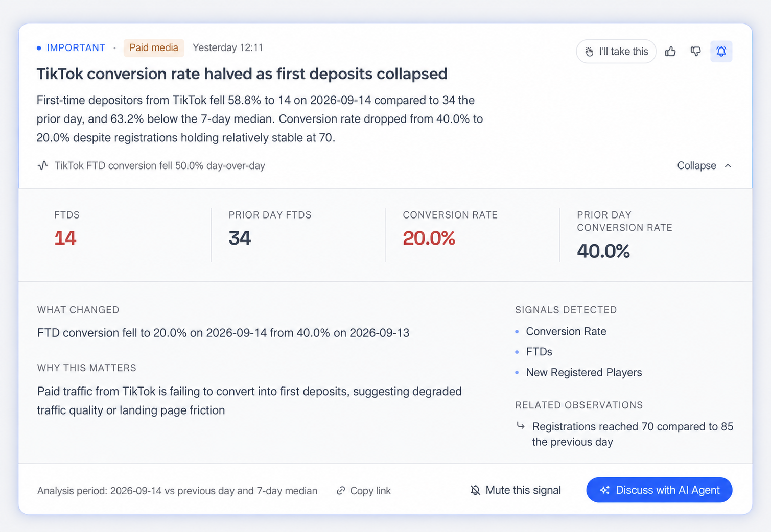Discuss with AI Agent

click(659, 490)
